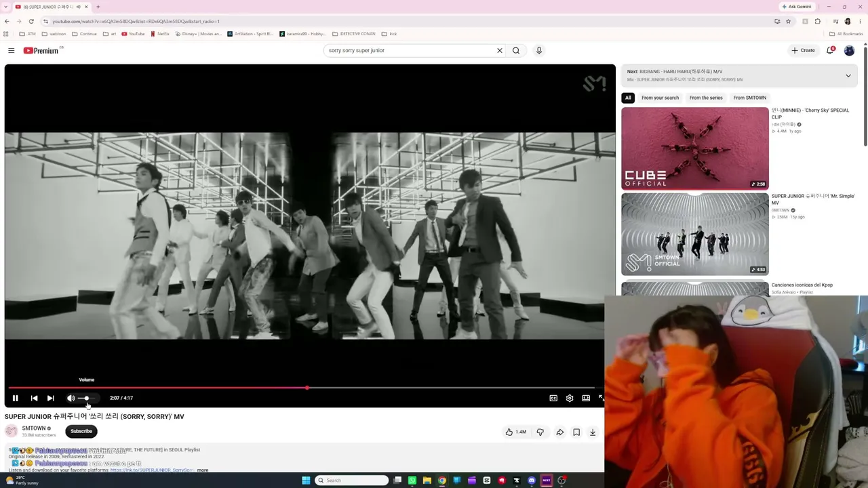Select the From SMTOWN chip
The height and width of the screenshot is (488, 868).
click(x=749, y=98)
